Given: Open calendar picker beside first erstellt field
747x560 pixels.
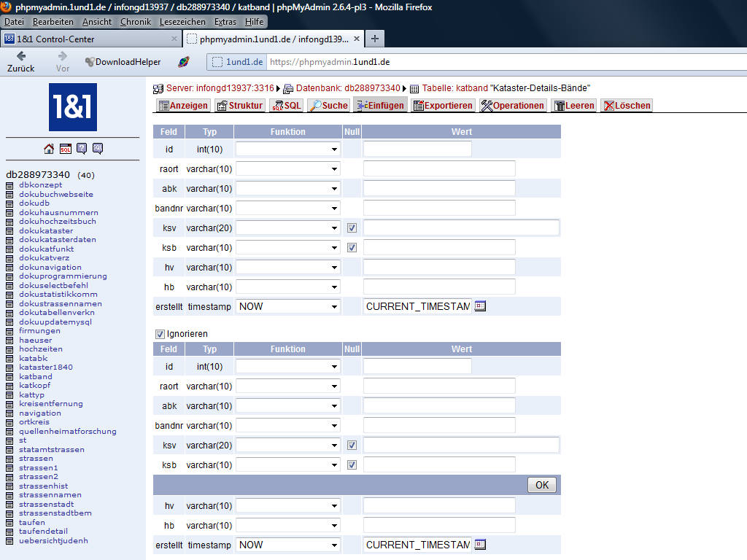Looking at the screenshot, I should click(x=480, y=306).
